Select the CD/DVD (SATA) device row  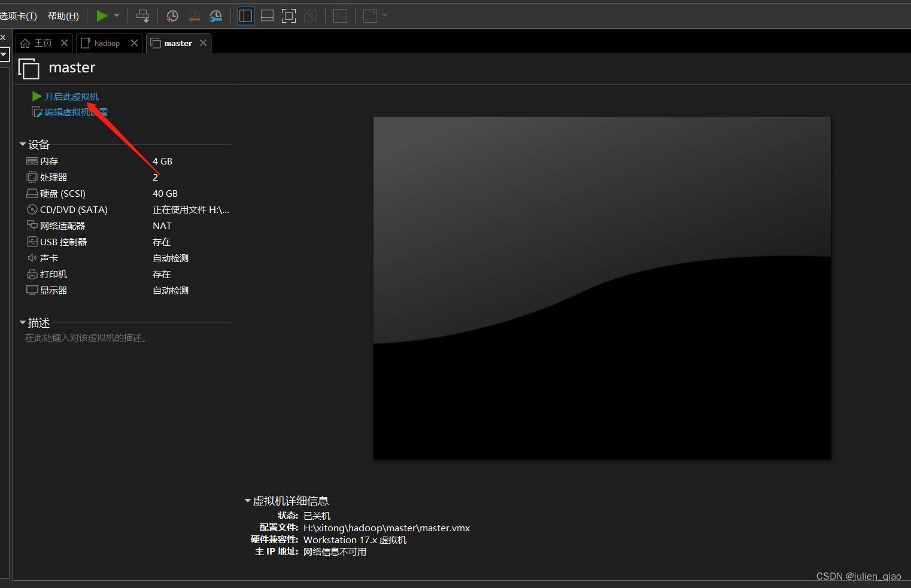[128, 209]
